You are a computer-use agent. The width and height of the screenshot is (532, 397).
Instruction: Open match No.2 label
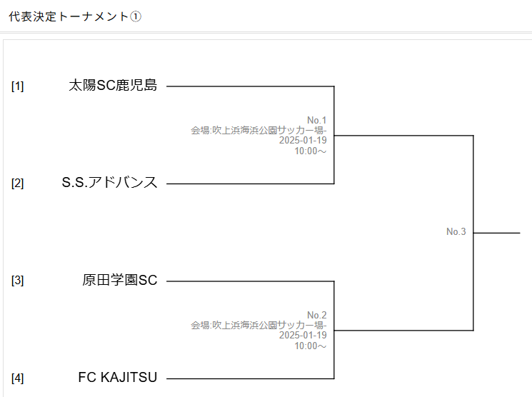[x=316, y=315]
